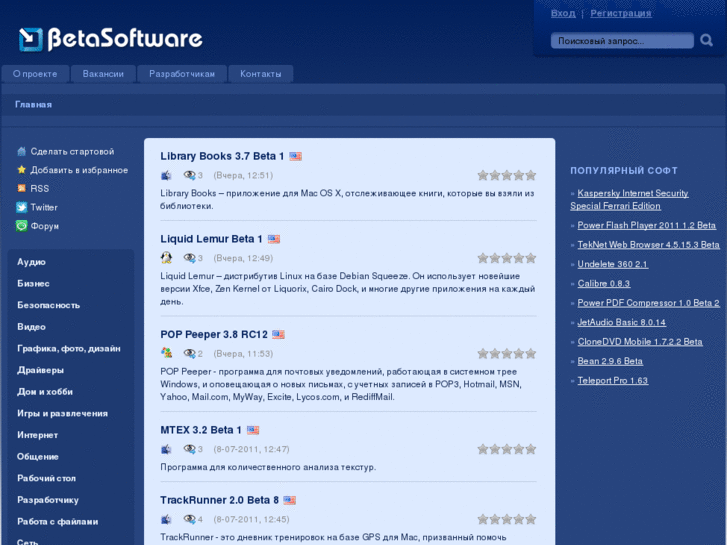Click the Twitter bird icon in sidebar
This screenshot has height=545, width=727.
coord(21,207)
